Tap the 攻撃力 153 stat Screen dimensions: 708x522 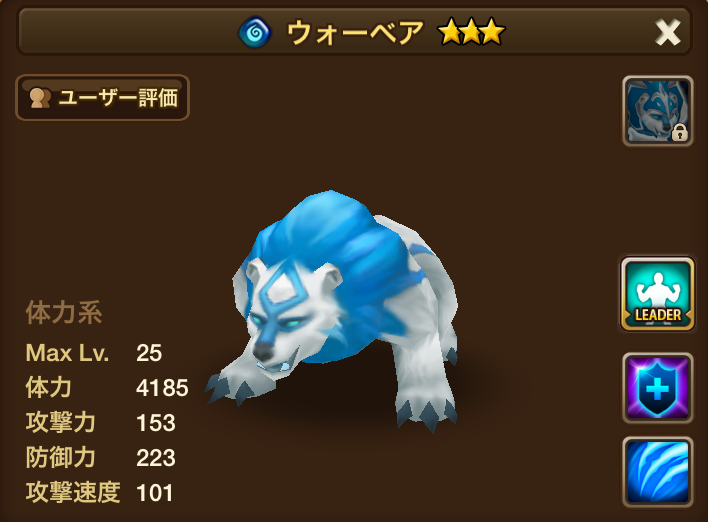pyautogui.click(x=100, y=423)
